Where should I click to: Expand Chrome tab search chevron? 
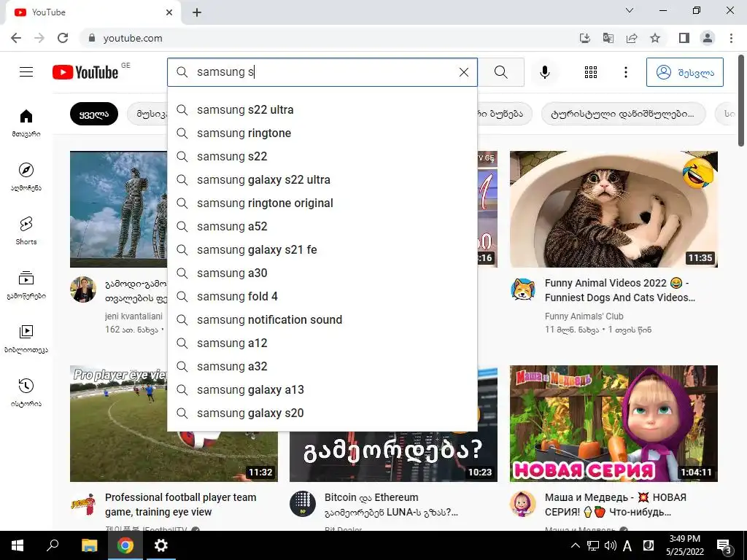pyautogui.click(x=630, y=10)
